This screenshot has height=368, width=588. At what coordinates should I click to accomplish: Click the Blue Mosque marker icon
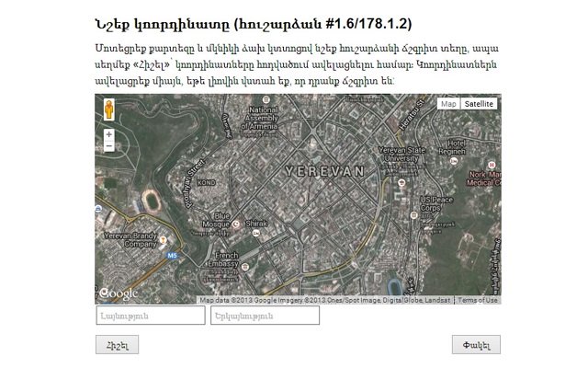coord(236,224)
